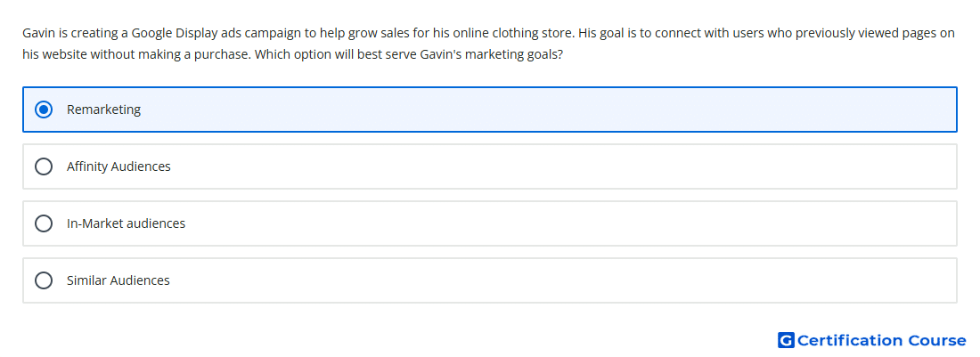
Task: Select the Remarketing radio button
Action: pos(44,110)
